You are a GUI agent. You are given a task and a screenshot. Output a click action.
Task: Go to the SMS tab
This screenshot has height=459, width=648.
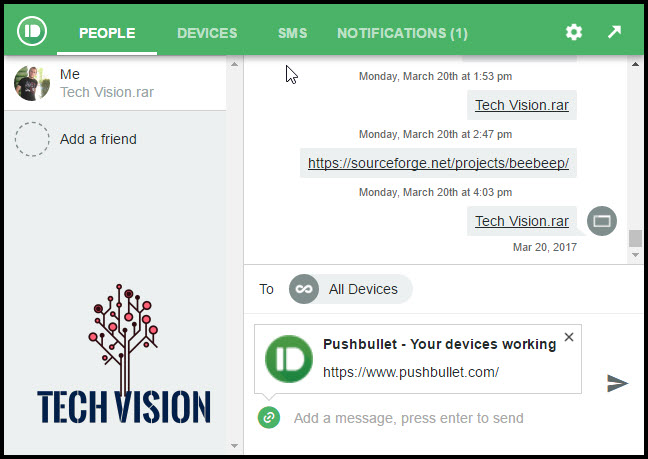(x=292, y=33)
